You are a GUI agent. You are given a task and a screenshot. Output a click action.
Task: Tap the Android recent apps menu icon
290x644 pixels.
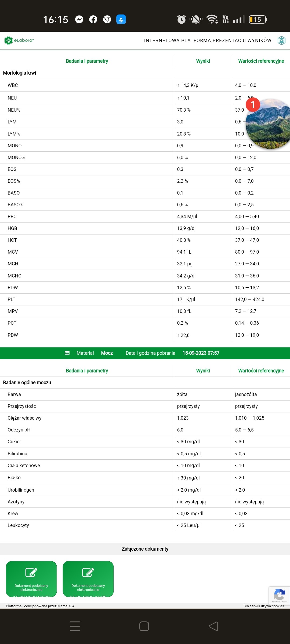75,626
